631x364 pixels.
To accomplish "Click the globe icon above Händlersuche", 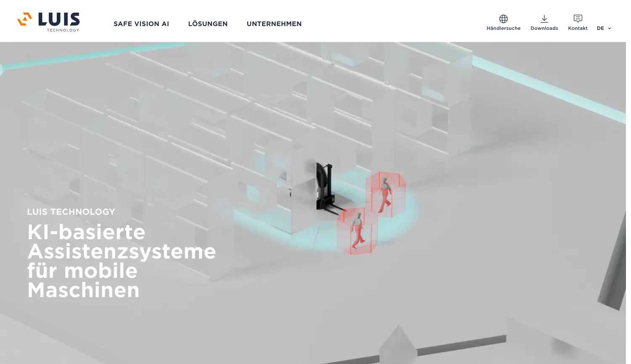I will click(x=503, y=18).
